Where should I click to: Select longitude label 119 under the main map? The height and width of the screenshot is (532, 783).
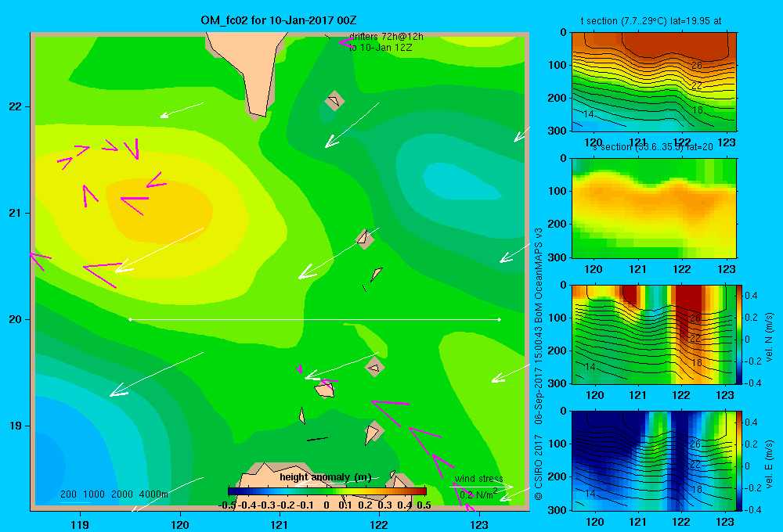point(80,524)
